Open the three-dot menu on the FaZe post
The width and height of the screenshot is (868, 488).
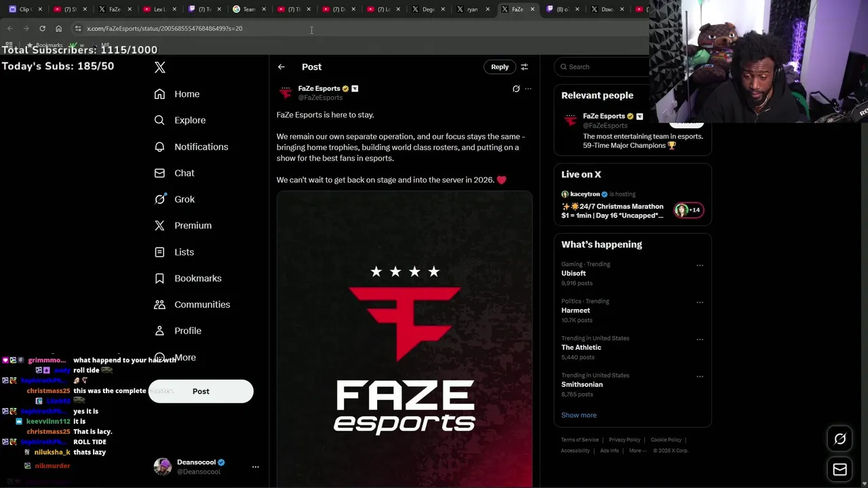[x=528, y=89]
